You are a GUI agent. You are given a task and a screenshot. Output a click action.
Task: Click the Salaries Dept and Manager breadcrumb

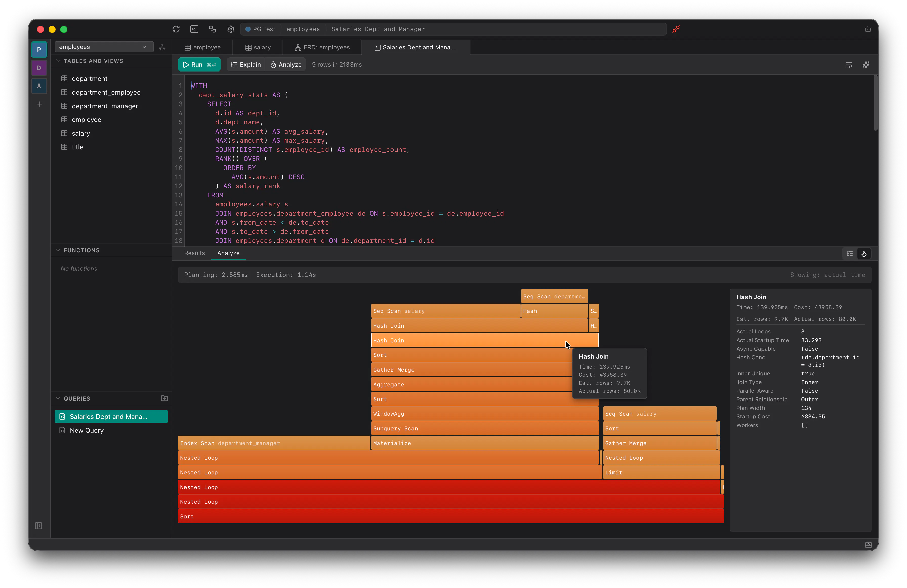point(378,29)
